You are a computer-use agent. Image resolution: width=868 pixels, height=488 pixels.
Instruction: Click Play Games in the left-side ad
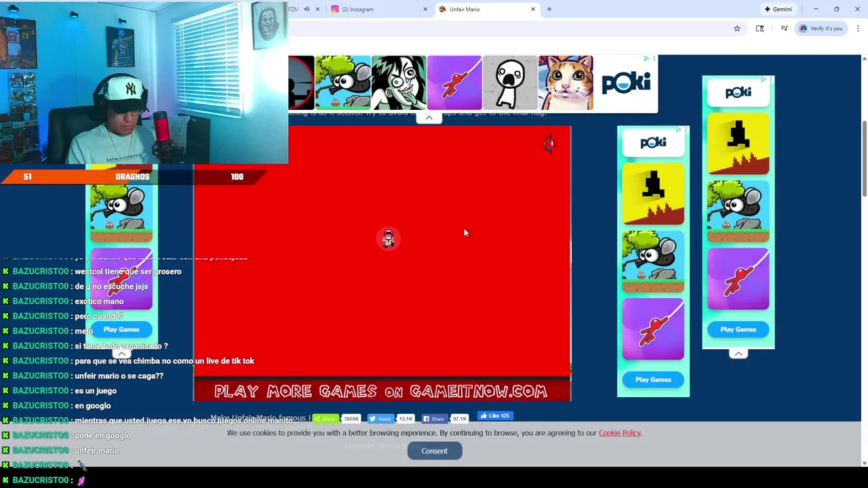tap(121, 329)
